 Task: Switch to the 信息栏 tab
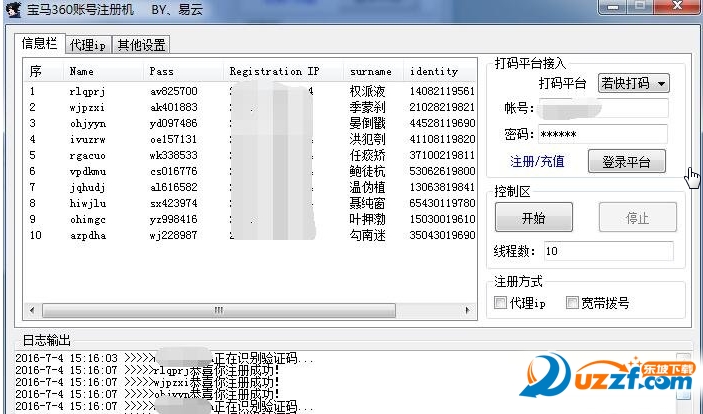tap(40, 44)
